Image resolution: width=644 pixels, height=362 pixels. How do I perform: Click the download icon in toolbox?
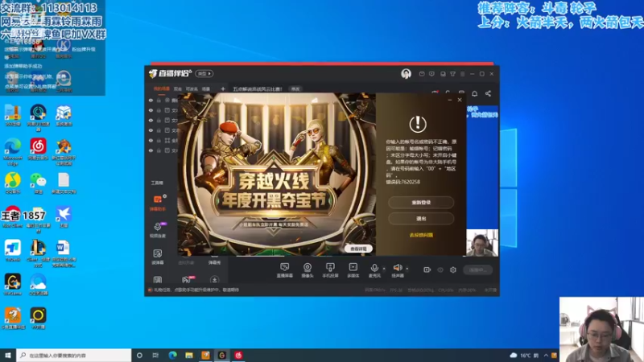[x=214, y=280]
